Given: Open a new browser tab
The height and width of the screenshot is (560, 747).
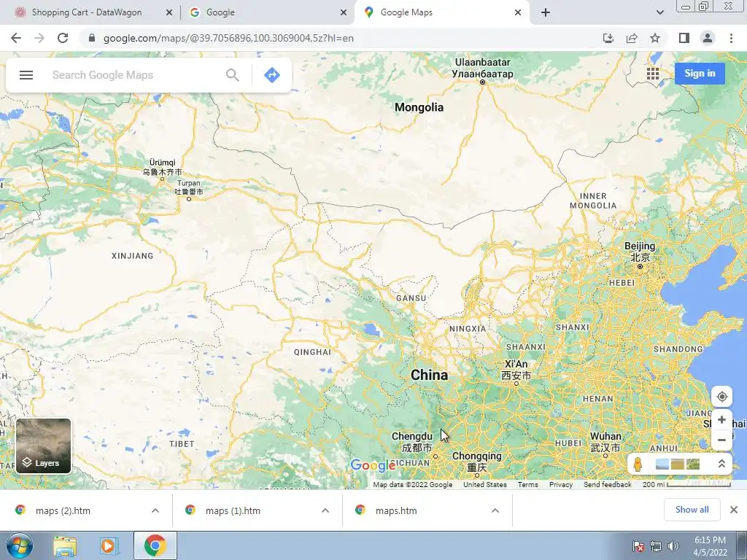Looking at the screenshot, I should click(x=546, y=13).
